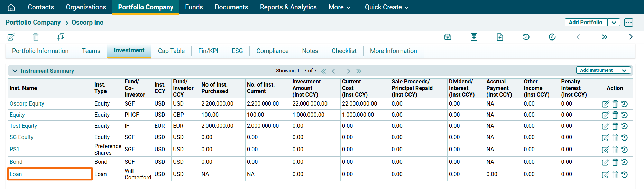The image size is (644, 189).
Task: Expand the Add Portfolio dropdown arrow
Action: 614,22
